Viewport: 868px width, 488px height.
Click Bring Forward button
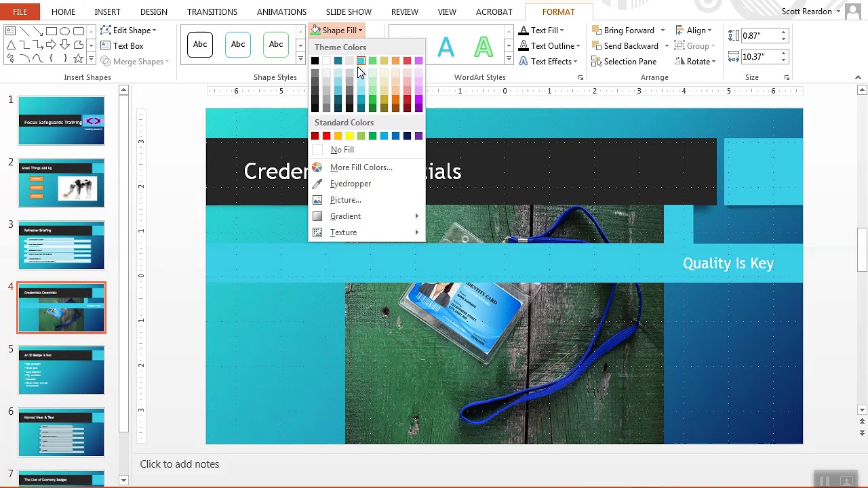click(623, 30)
